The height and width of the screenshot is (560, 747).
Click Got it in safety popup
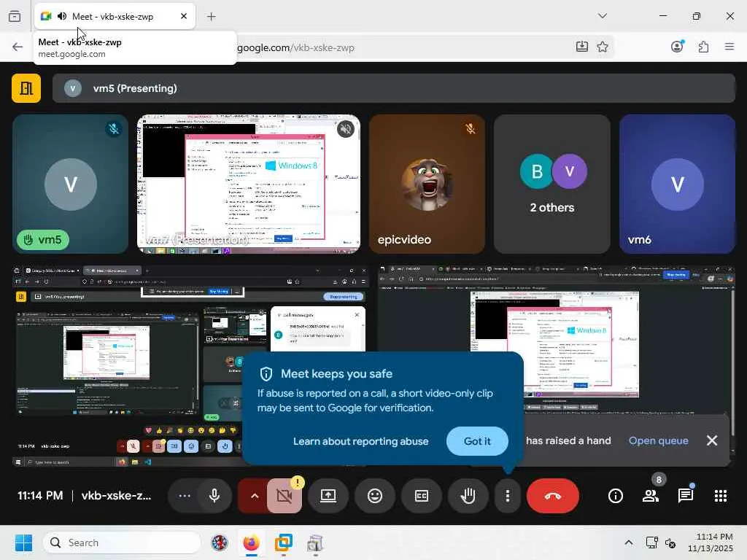pyautogui.click(x=477, y=441)
